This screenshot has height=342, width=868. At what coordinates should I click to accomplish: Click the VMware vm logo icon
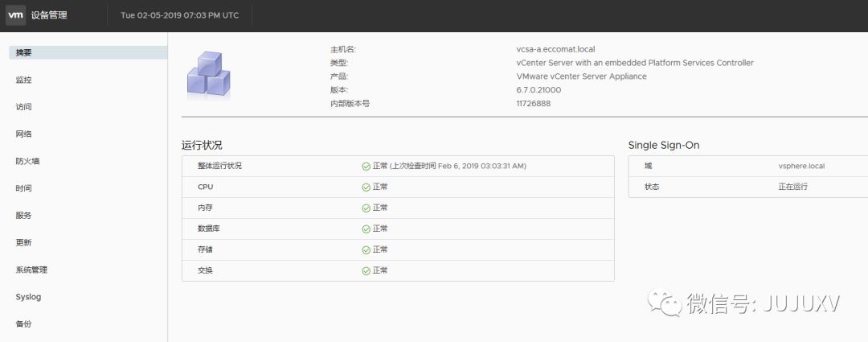click(15, 15)
